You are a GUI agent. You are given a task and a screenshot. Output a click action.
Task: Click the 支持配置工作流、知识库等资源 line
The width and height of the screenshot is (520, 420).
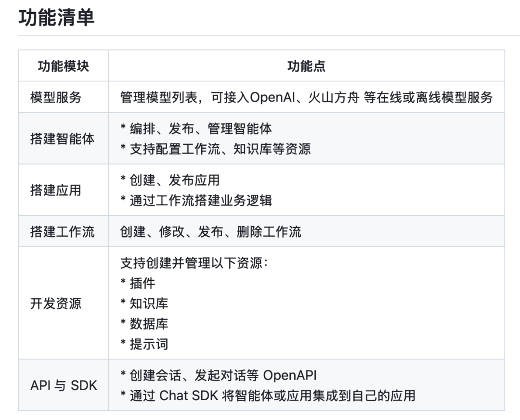pos(216,149)
